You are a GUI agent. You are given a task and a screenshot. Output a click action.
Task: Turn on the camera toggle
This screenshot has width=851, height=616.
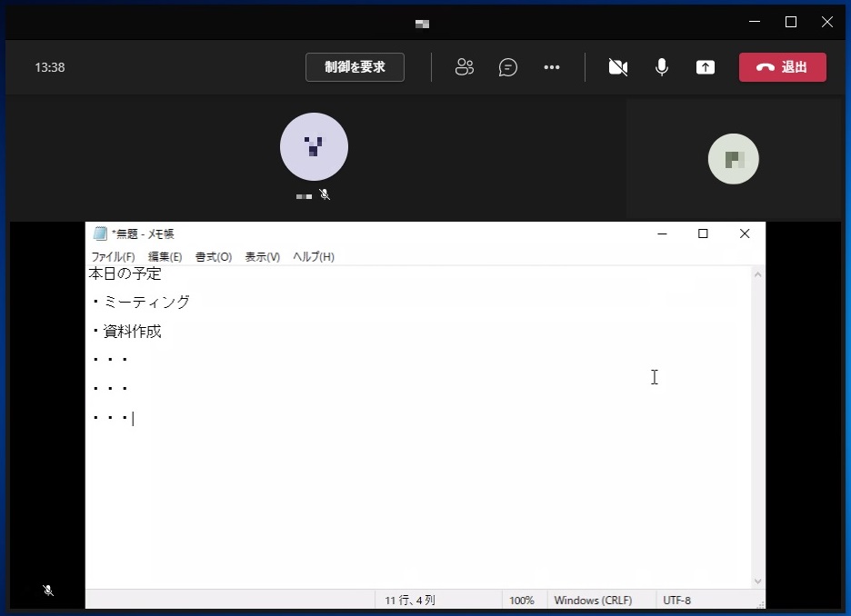tap(618, 67)
